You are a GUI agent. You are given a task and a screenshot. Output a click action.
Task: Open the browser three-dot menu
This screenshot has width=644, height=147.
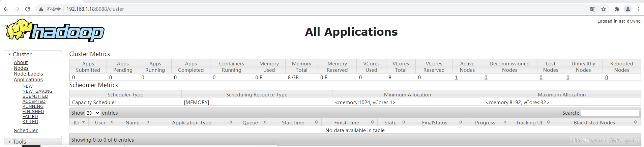coord(639,9)
